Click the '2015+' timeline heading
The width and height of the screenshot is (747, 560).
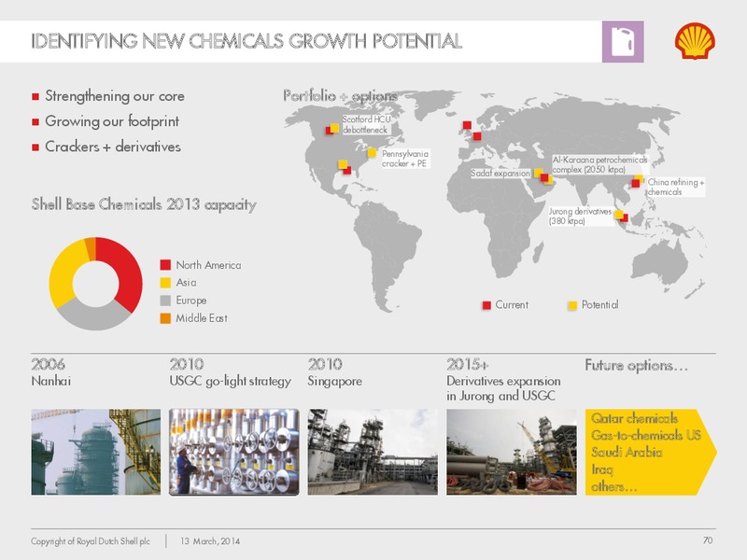pos(468,364)
